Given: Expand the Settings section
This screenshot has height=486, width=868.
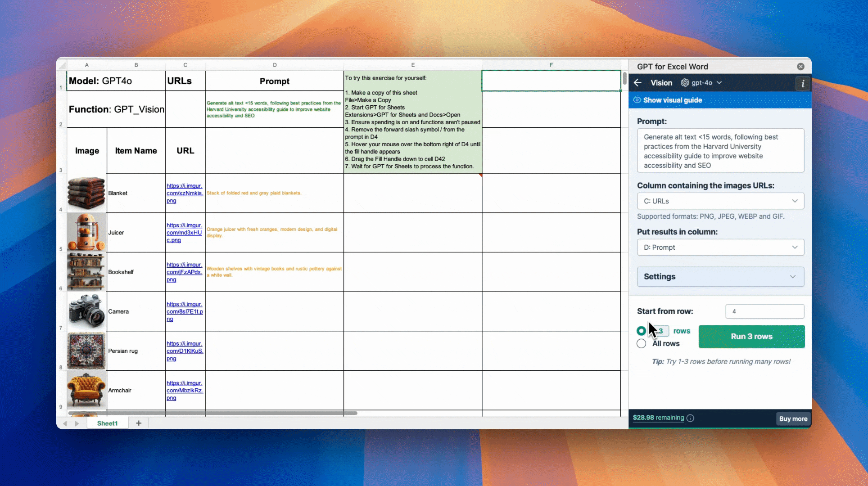Looking at the screenshot, I should click(720, 277).
